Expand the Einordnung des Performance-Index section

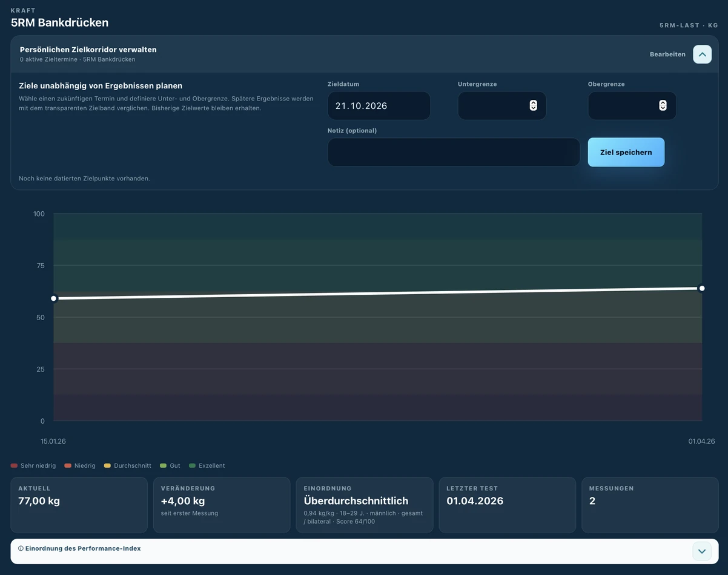click(702, 551)
